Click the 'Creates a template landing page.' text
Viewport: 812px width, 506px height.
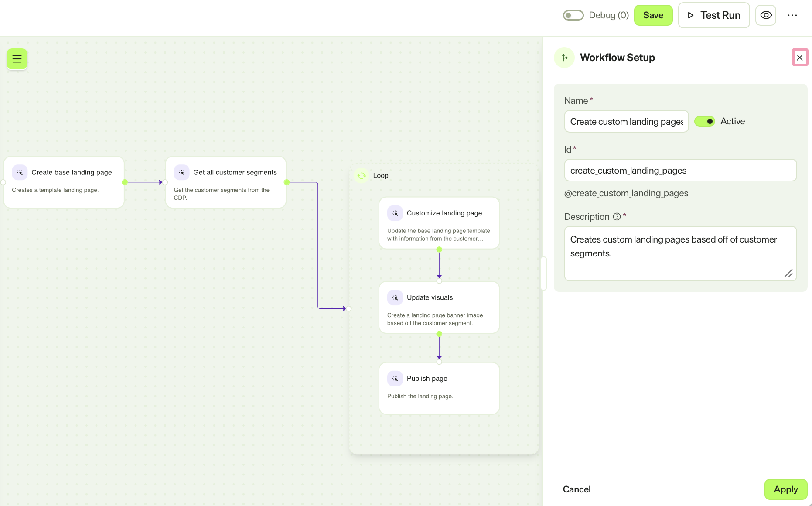pos(55,190)
